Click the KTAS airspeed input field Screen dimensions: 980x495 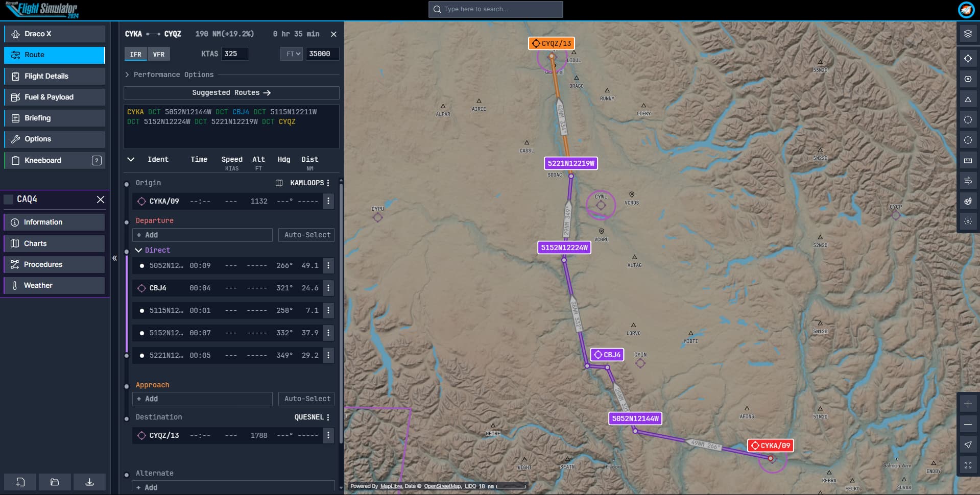click(x=234, y=54)
